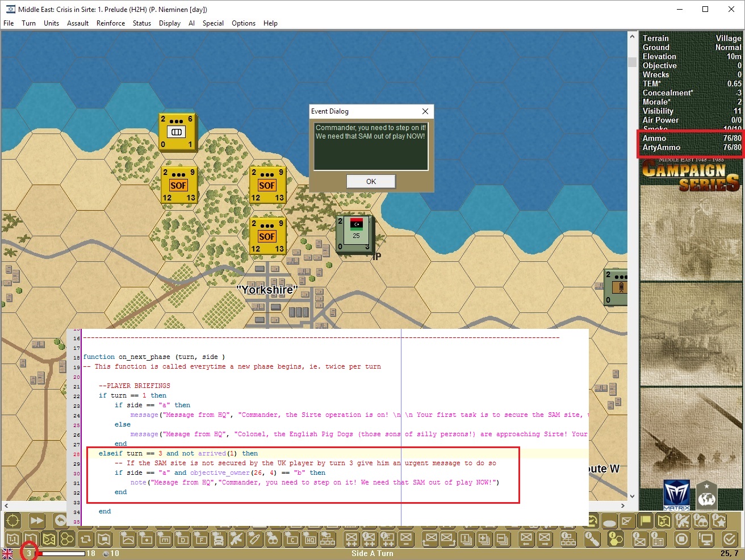Screen dimensions: 745x560
Task: Click the map vertical scrollbar up arrow
Action: 633,36
